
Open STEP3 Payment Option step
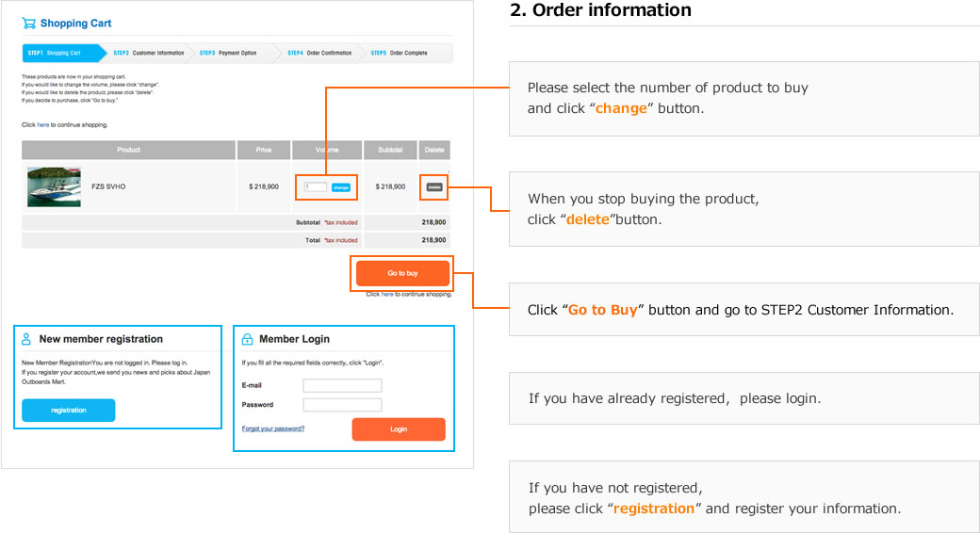[228, 53]
